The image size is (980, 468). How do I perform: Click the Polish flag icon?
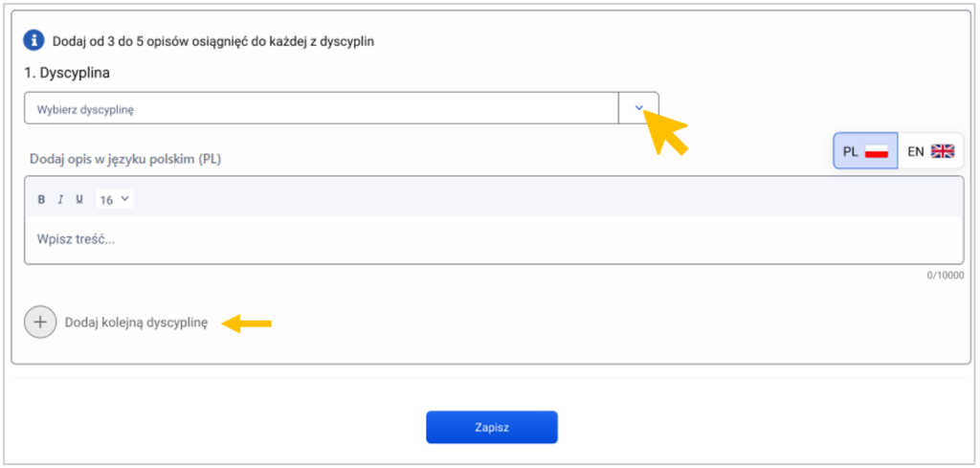[877, 151]
